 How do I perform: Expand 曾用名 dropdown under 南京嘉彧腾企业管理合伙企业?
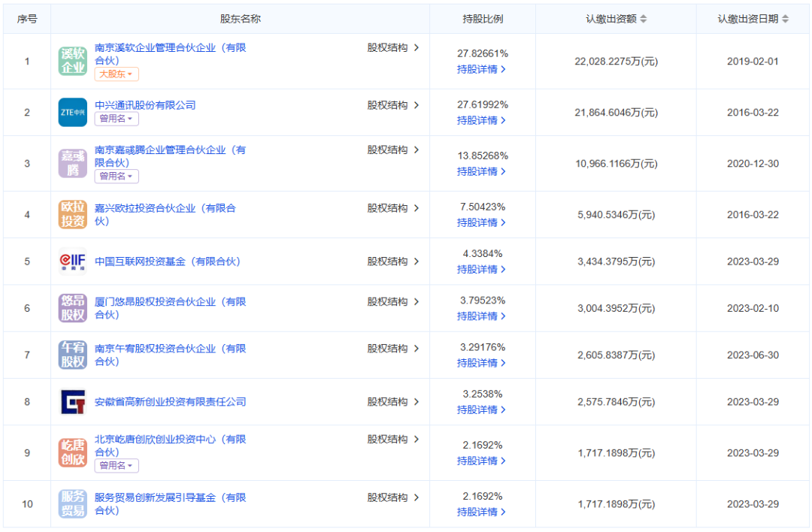117,176
